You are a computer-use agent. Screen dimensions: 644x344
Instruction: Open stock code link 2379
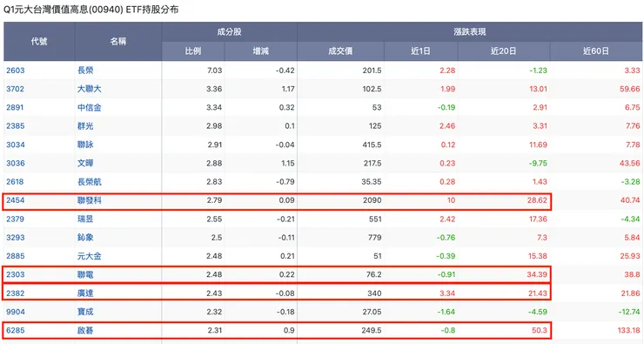[x=15, y=219]
